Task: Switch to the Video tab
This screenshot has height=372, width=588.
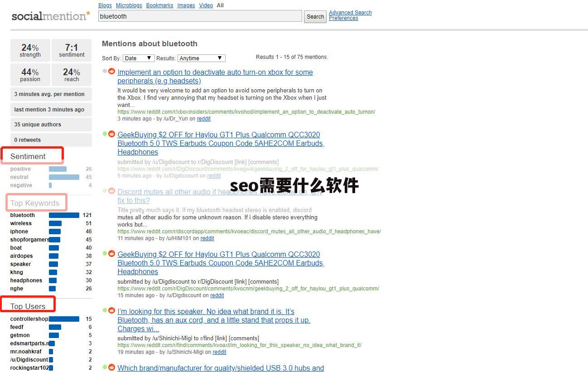Action: (206, 5)
